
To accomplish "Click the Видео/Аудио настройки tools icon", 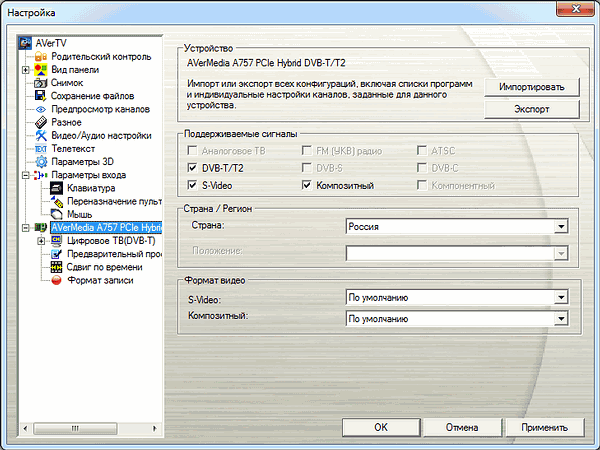I will (x=41, y=135).
